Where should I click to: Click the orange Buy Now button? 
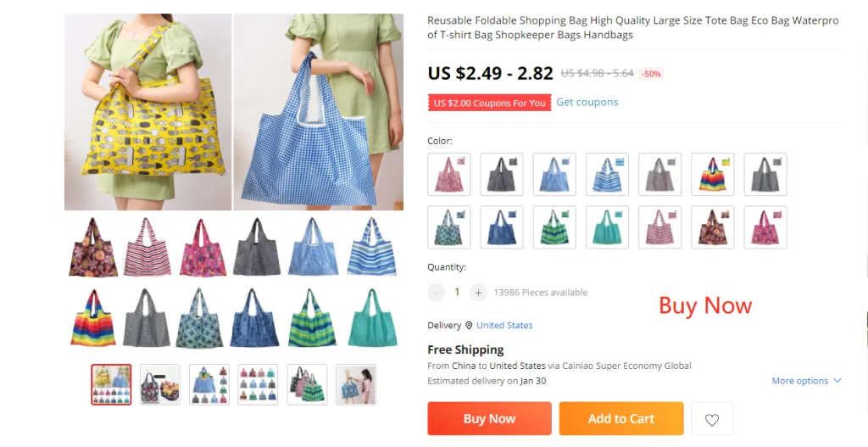click(x=489, y=419)
